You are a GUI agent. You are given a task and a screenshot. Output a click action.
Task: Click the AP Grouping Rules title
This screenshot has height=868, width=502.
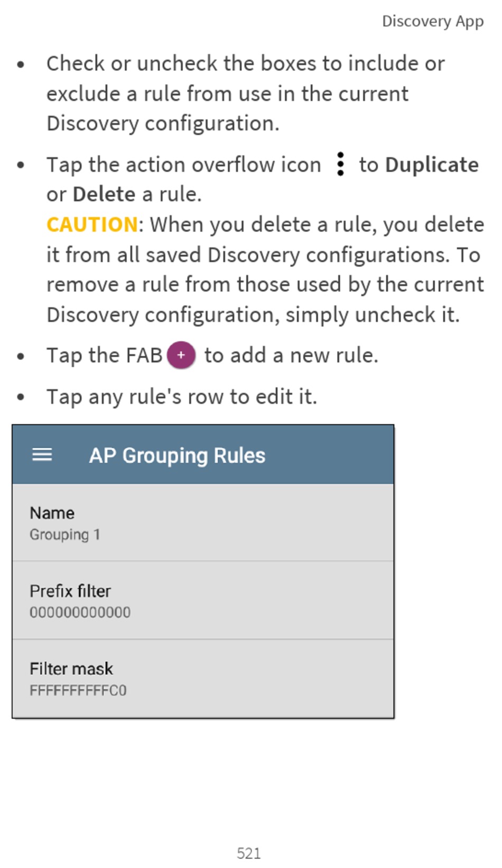click(177, 456)
